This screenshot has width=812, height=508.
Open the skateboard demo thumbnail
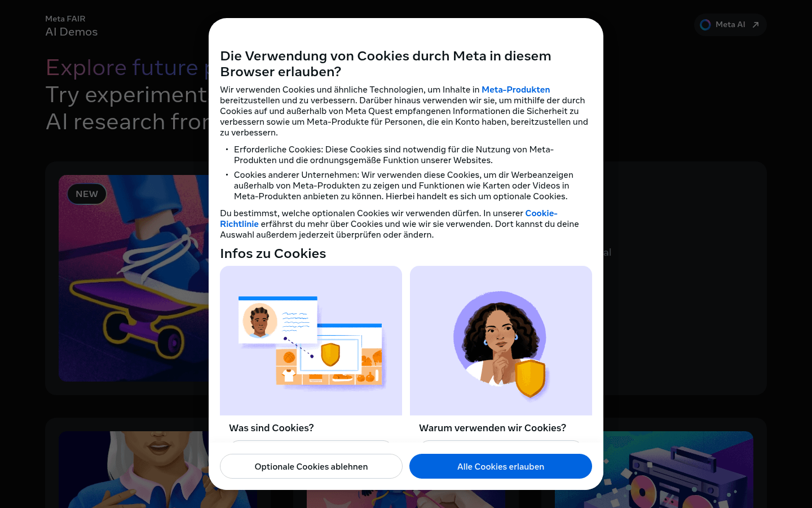134,278
